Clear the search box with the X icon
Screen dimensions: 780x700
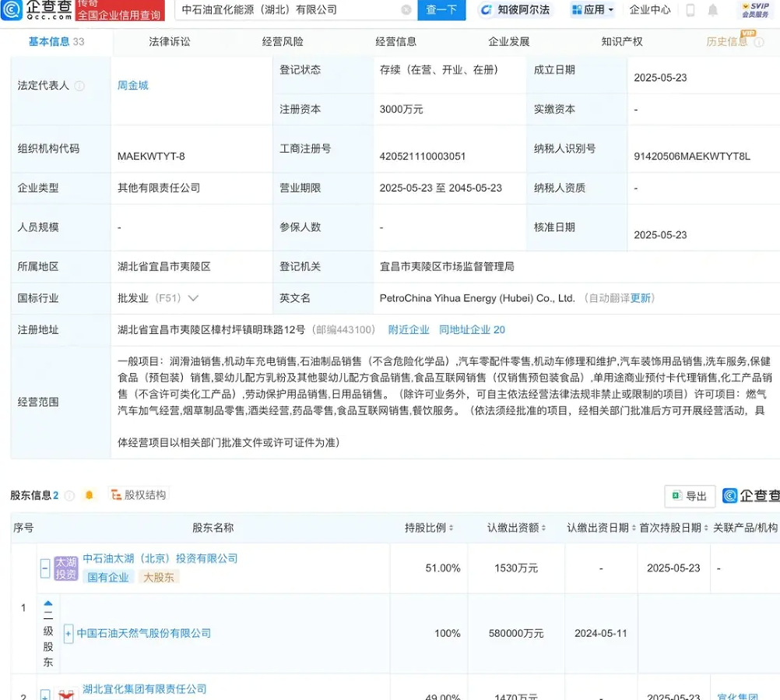point(406,10)
